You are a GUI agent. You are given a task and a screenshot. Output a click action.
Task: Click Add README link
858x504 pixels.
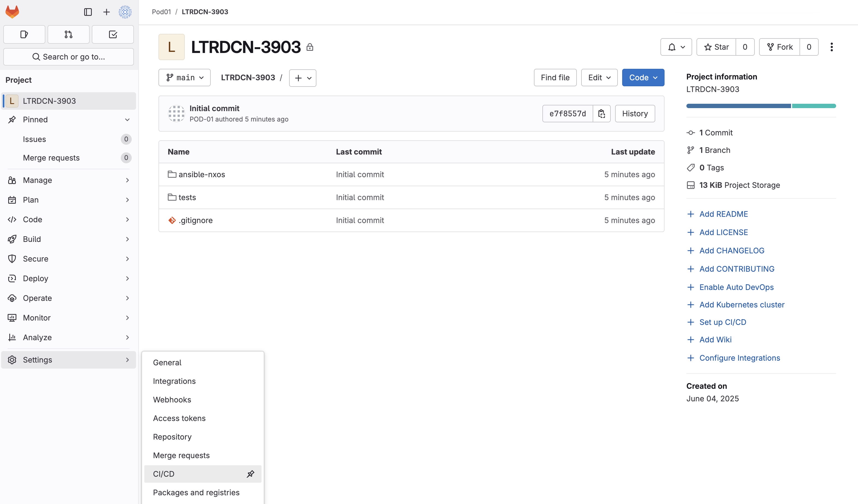[724, 214]
